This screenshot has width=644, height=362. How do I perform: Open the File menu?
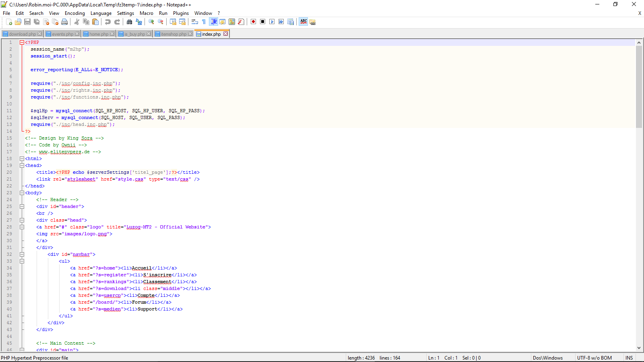6,13
